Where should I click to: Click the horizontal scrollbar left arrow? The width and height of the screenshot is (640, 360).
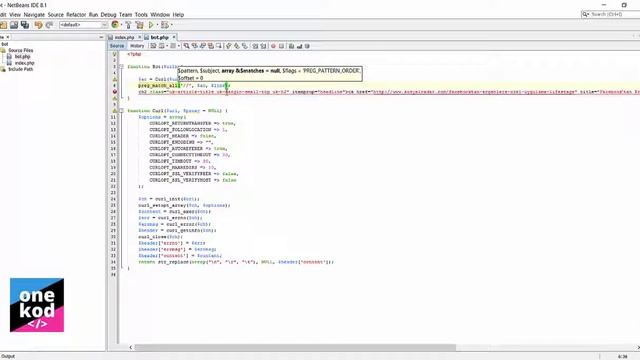pos(131,347)
